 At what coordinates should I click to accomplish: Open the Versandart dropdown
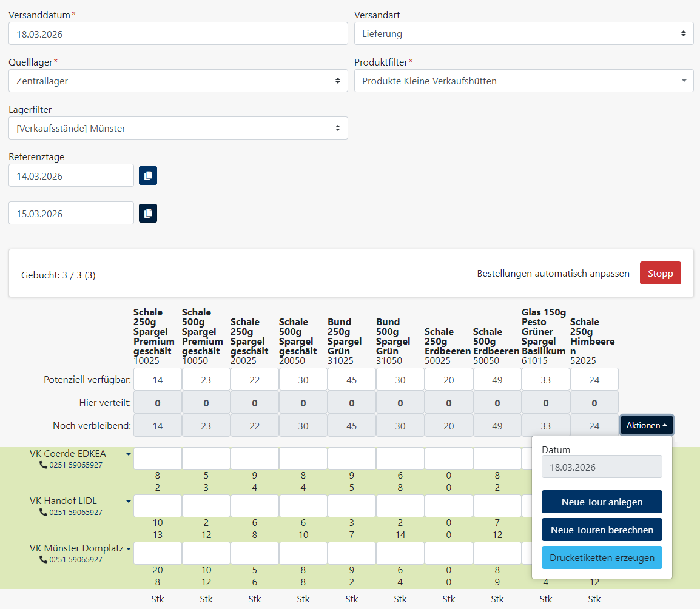[x=523, y=34]
